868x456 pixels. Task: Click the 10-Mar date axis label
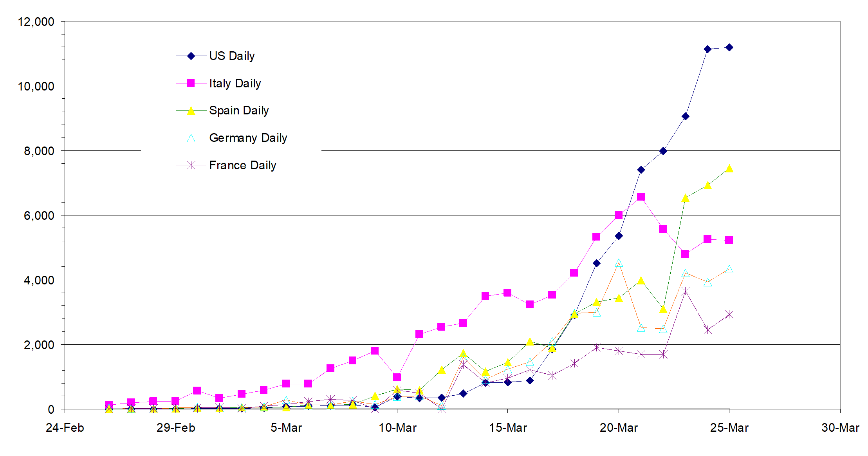(x=397, y=428)
